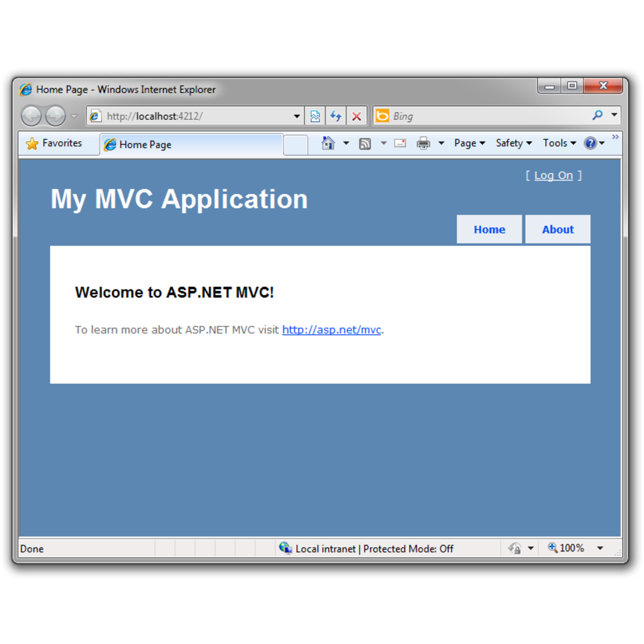Click the Log On link
The width and height of the screenshot is (644, 644).
pos(553,176)
